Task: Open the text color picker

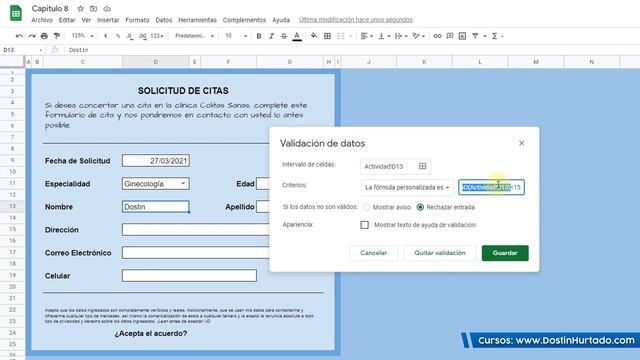Action: [x=297, y=36]
